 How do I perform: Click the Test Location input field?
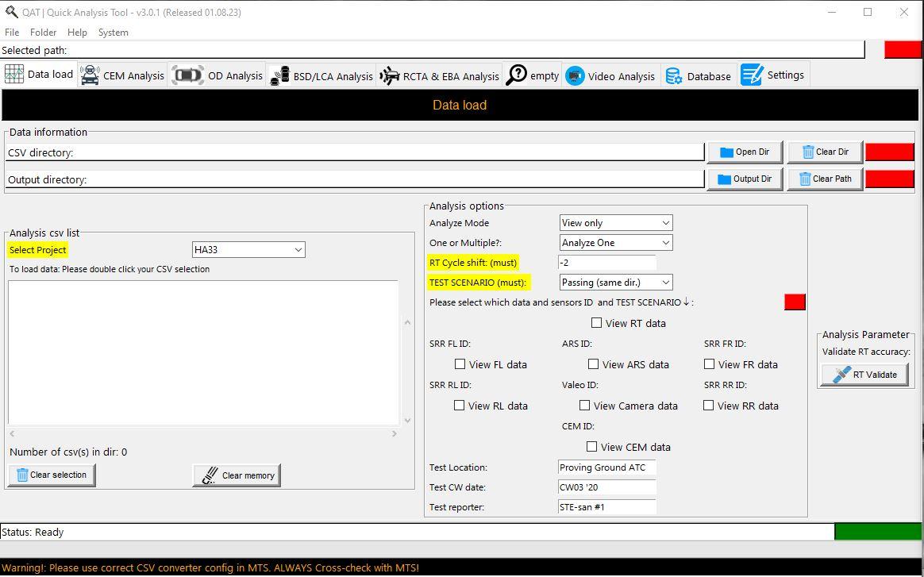click(x=607, y=467)
